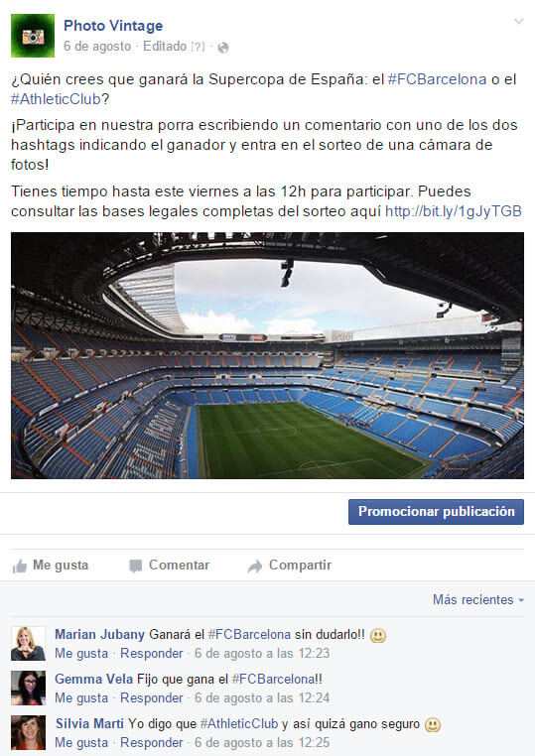Open Gemma Vela's profile picture

pyautogui.click(x=29, y=688)
